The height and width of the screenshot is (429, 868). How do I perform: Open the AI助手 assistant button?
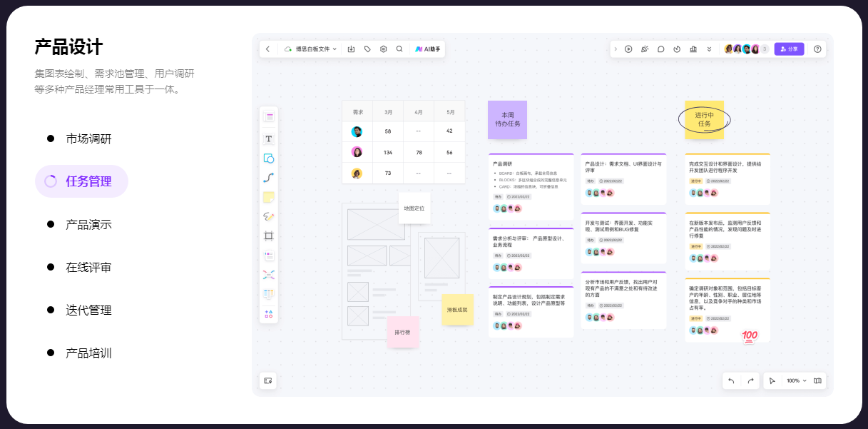coord(428,49)
